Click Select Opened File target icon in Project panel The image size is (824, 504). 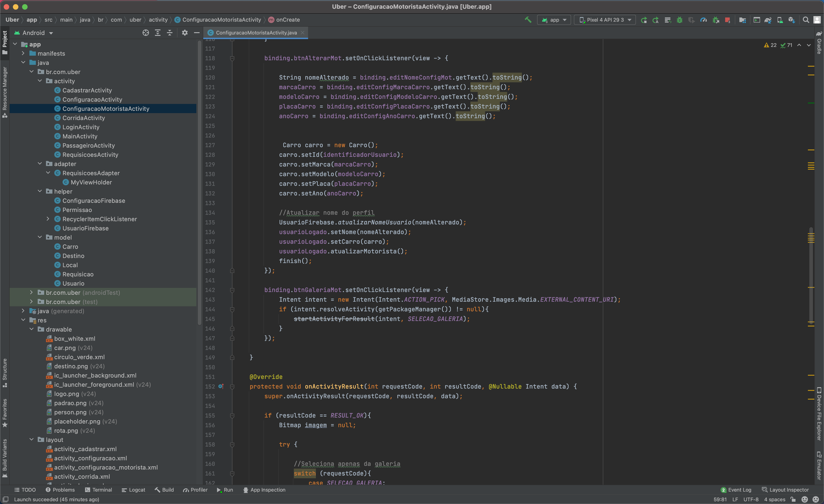(146, 33)
